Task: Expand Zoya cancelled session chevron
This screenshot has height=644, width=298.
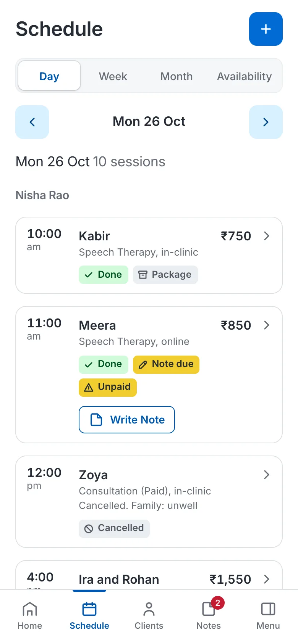Action: [x=267, y=475]
